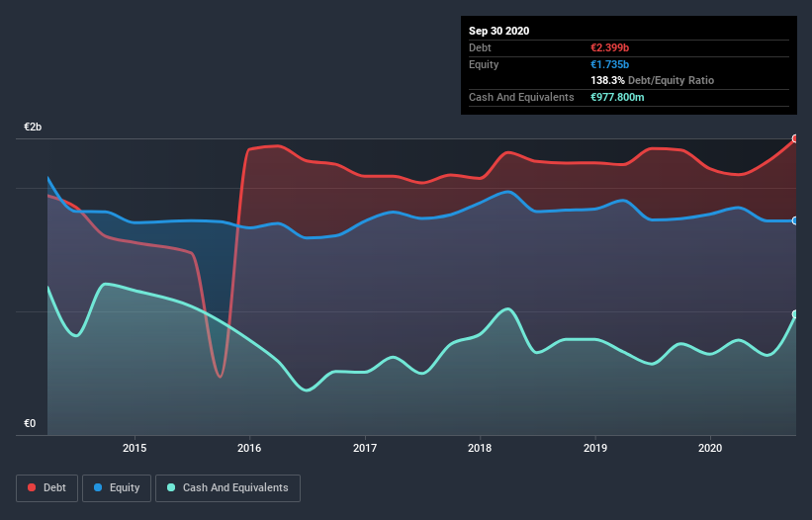Viewport: 812px width, 520px height.
Task: Click the €0 y-axis label
Action: coord(30,424)
